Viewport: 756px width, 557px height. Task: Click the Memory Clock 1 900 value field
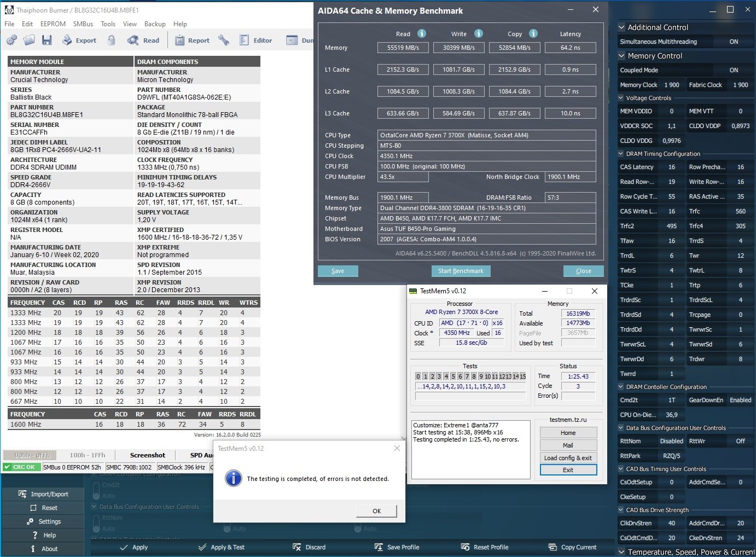pyautogui.click(x=671, y=85)
